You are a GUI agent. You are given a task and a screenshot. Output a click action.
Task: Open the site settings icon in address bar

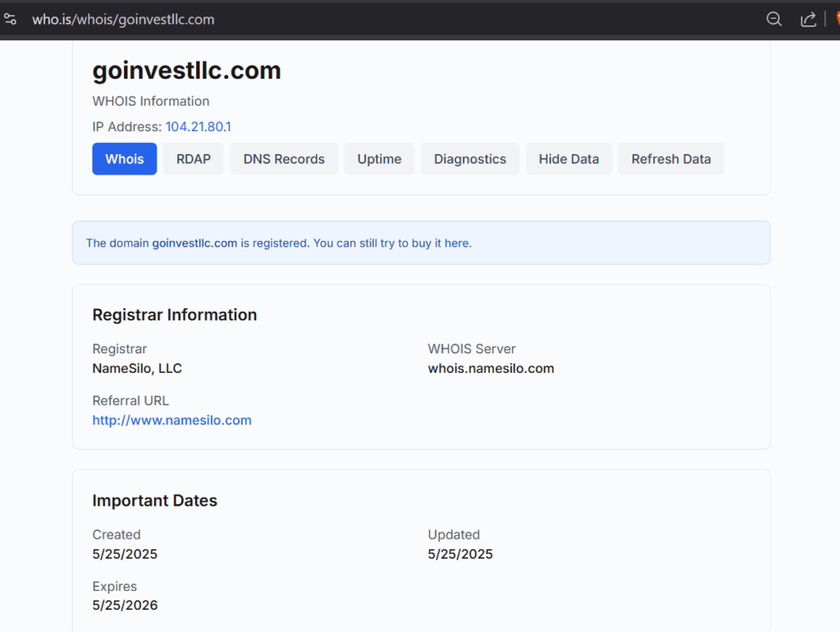point(10,20)
